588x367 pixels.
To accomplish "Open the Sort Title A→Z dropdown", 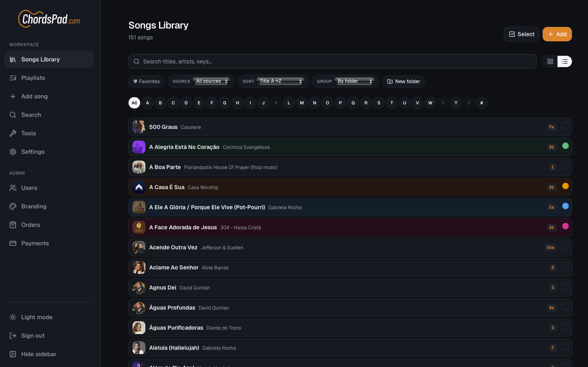I will pos(280,81).
